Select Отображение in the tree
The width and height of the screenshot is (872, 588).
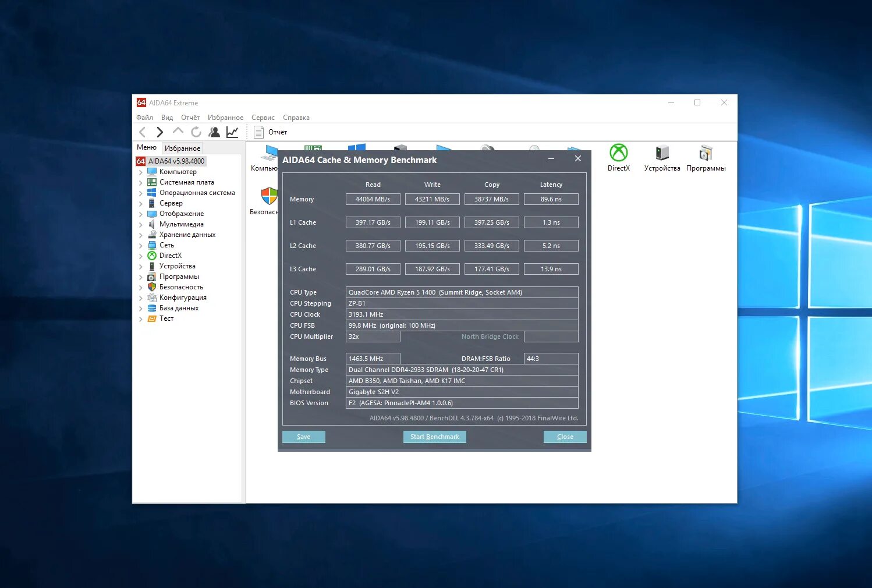point(181,214)
